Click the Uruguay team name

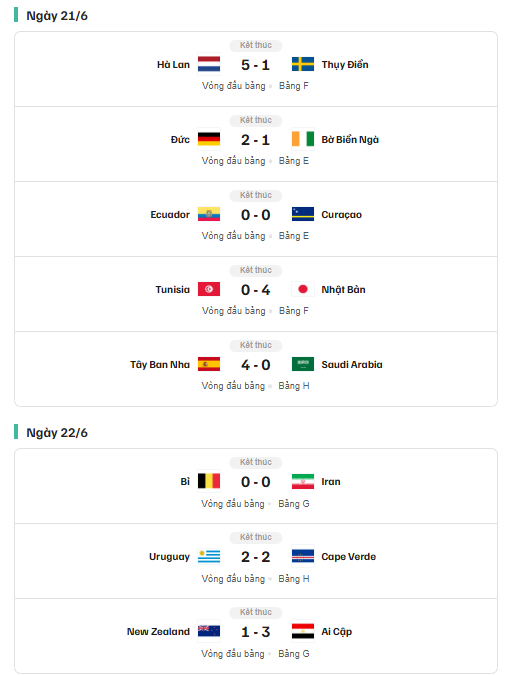[x=169, y=557]
